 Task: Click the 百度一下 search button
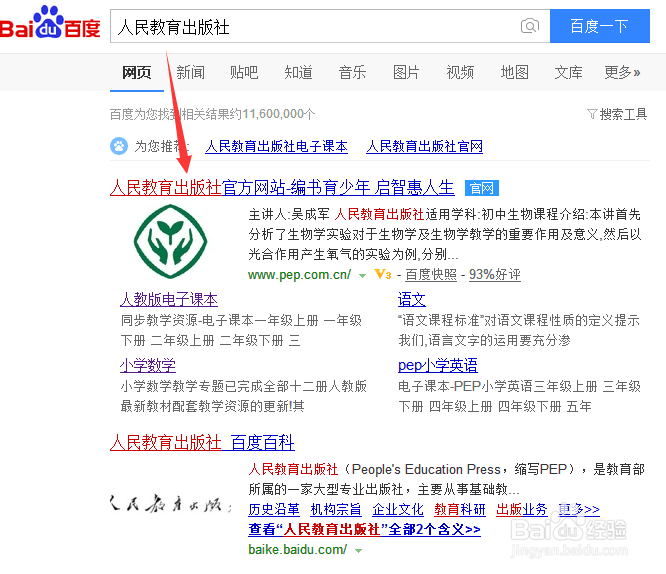pos(600,26)
